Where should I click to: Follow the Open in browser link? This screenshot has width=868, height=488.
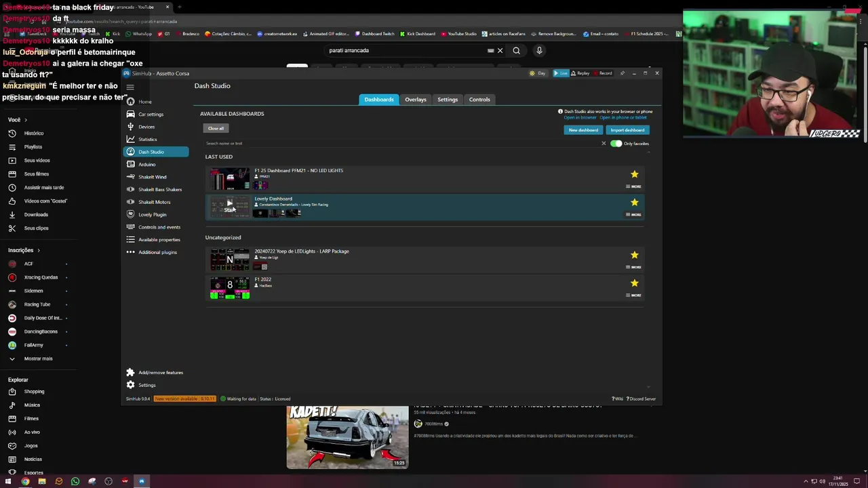click(580, 118)
